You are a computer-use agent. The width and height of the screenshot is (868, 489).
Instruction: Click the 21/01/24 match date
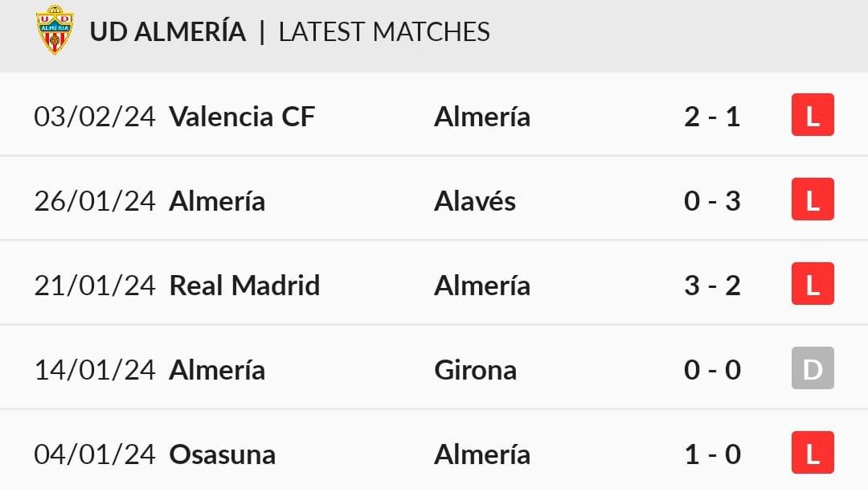point(95,286)
